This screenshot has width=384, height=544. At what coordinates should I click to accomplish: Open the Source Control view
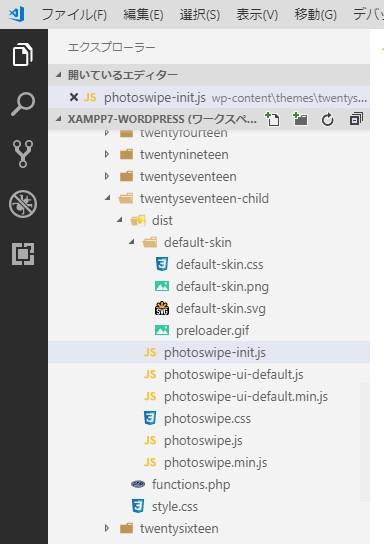tap(23, 154)
